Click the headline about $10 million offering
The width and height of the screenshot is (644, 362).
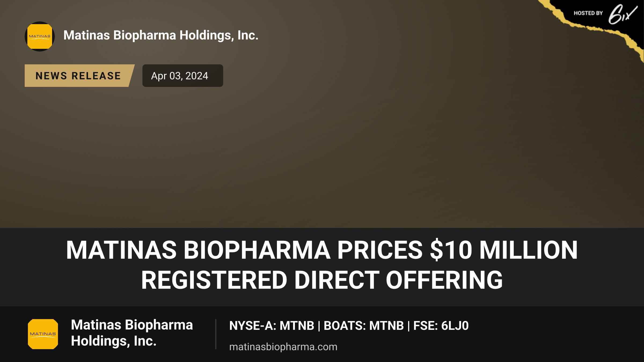point(322,265)
